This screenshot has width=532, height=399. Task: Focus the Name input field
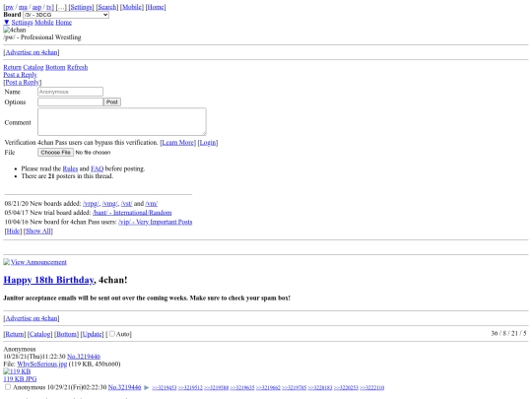pyautogui.click(x=70, y=92)
